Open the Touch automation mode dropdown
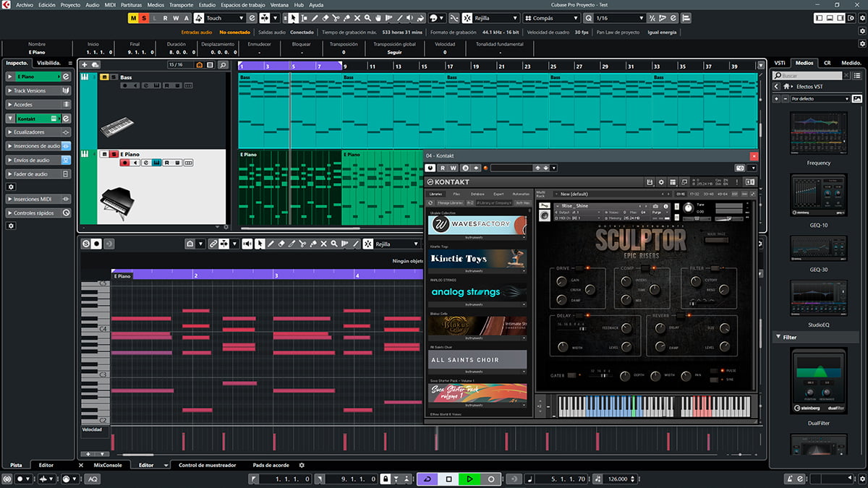Screen dimensions: 868x488 (226, 17)
